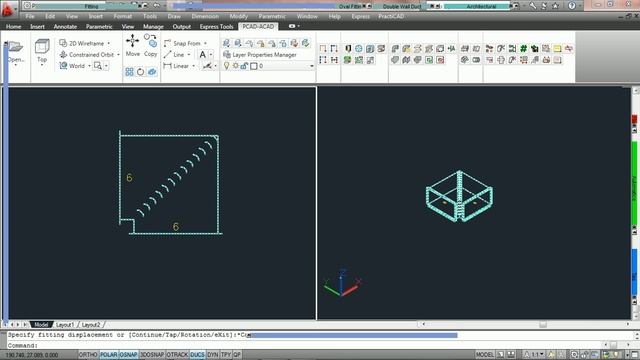640x360 pixels.
Task: Open the Constrained Orbit dropdown arrow
Action: tap(118, 55)
